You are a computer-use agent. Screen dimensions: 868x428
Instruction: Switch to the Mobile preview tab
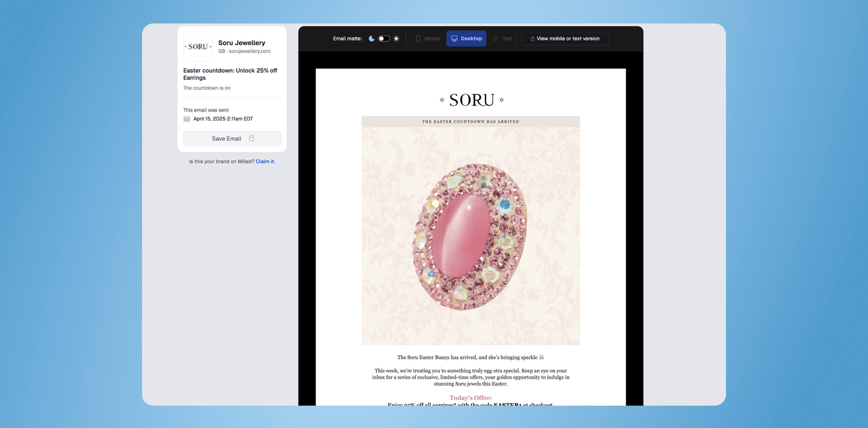428,38
